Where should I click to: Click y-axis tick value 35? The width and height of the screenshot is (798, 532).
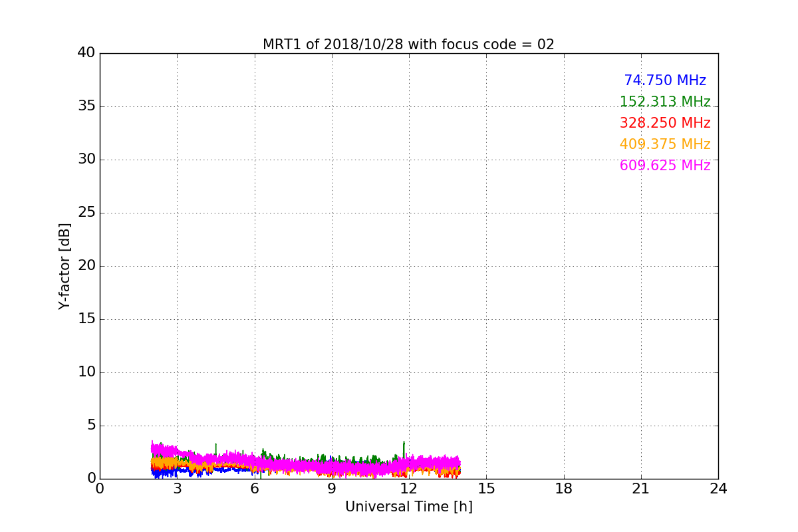(86, 106)
